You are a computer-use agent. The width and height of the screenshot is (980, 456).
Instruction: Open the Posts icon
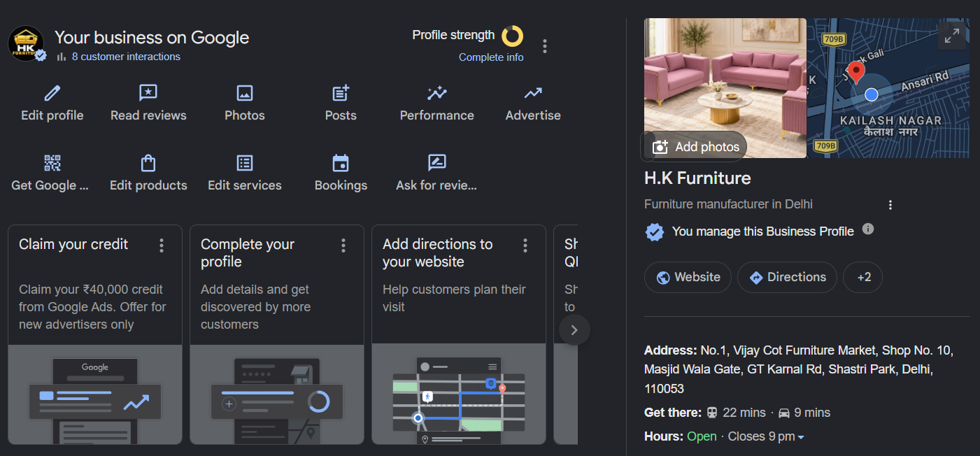(341, 93)
